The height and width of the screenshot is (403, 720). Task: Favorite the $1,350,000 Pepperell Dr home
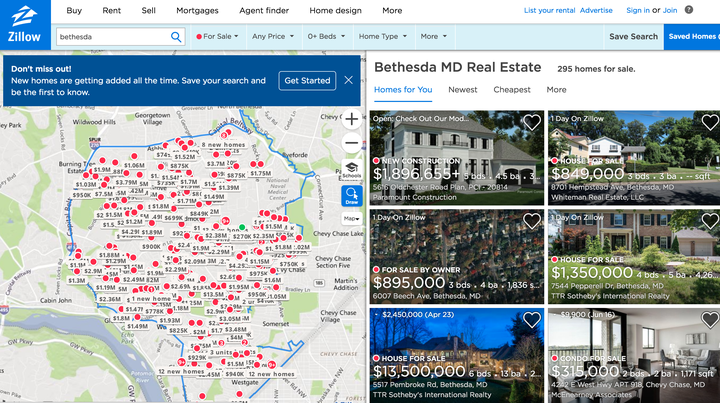pos(710,221)
